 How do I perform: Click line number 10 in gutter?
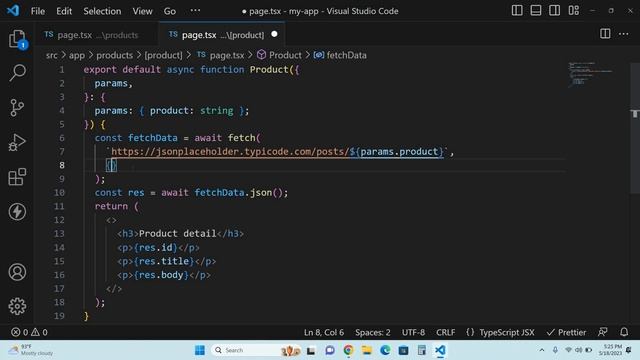(x=59, y=192)
